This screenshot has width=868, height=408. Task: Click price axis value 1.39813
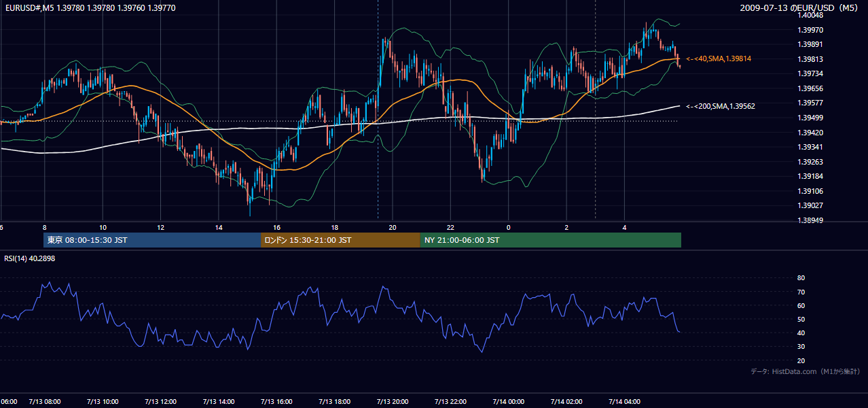(x=810, y=59)
